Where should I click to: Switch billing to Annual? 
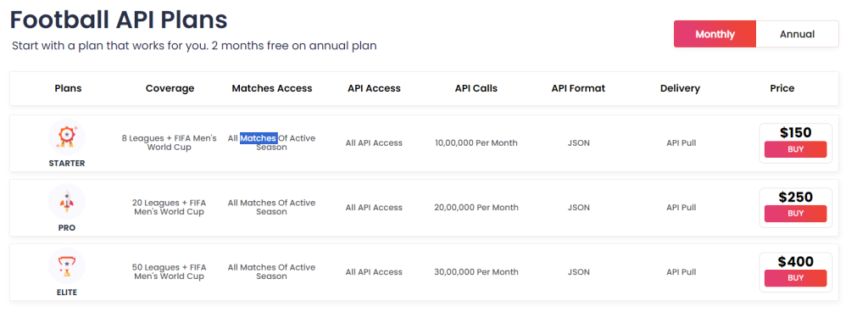point(797,34)
